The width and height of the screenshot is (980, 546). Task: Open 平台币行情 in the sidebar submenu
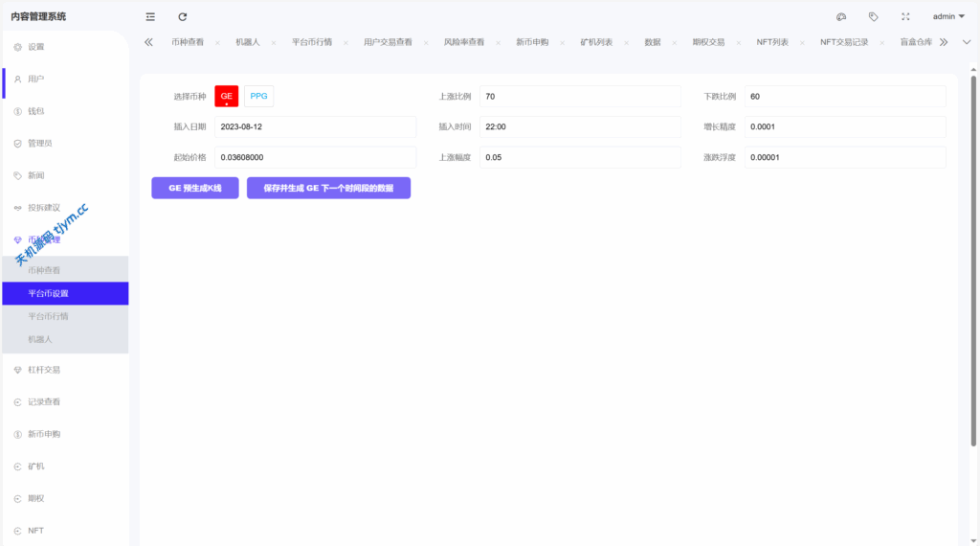click(48, 316)
